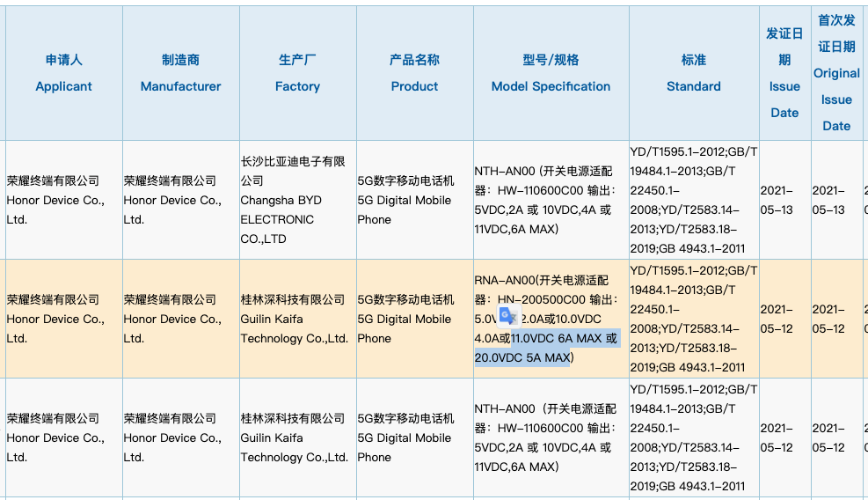Click the Changsha BYD ELECTRONIC factory cell
The image size is (868, 500).
point(298,200)
